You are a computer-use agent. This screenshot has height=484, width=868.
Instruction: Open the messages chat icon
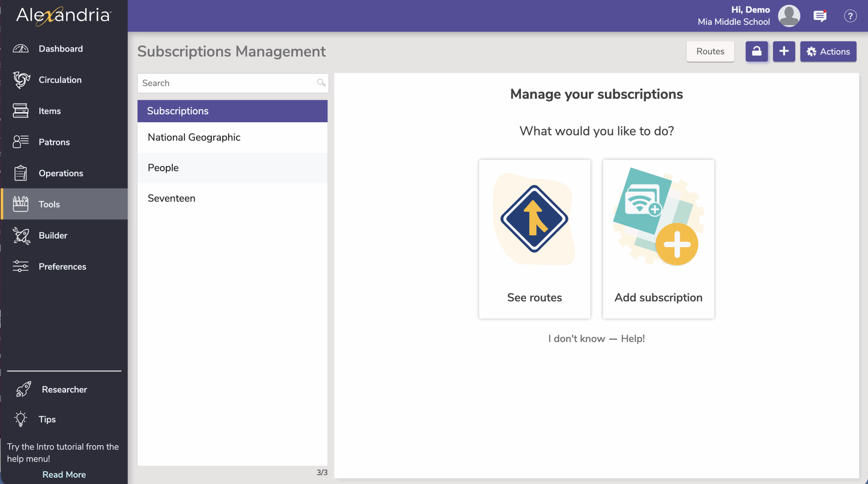[820, 16]
